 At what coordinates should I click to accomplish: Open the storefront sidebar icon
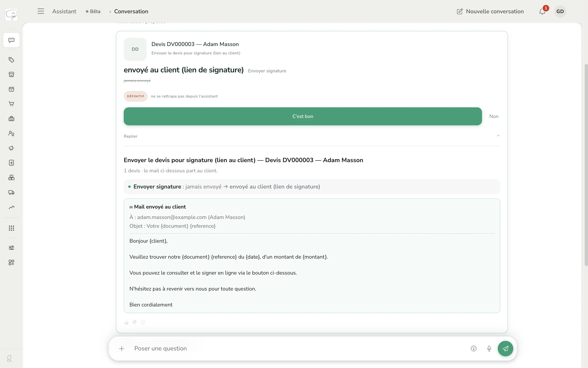coord(11,74)
